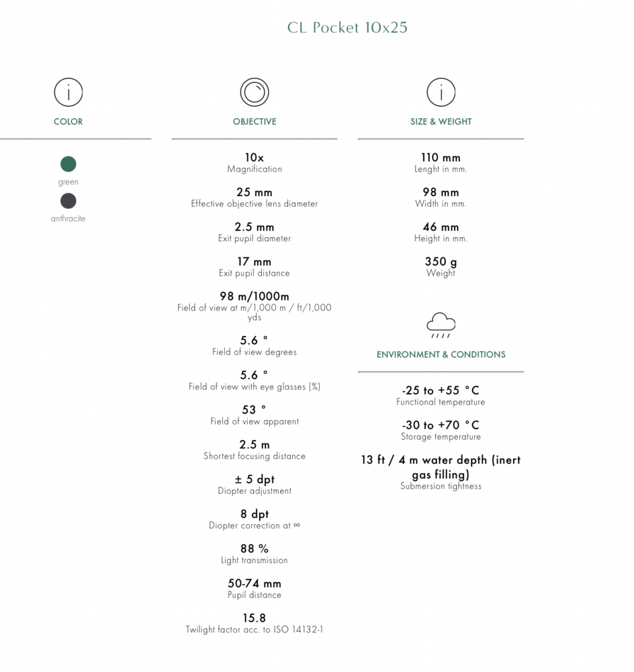This screenshot has width=634, height=672.
Task: Click the -25 to +55 °C functional temperature
Action: tap(441, 390)
